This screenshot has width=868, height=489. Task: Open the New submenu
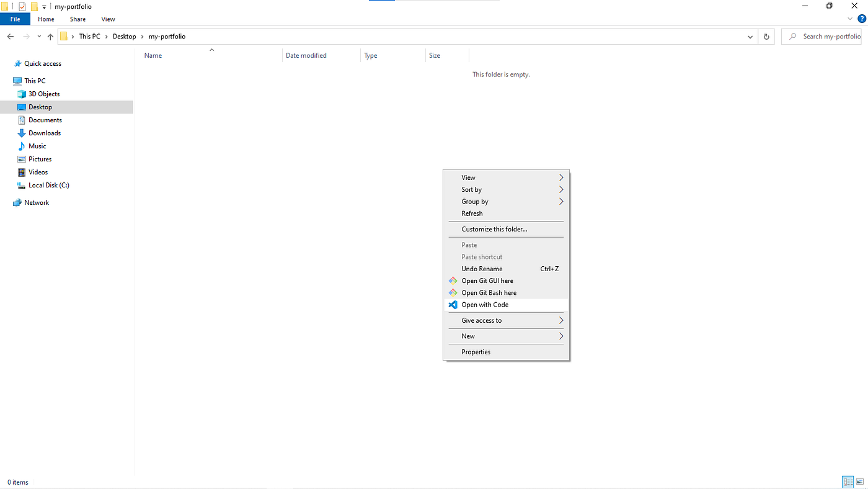(x=506, y=336)
